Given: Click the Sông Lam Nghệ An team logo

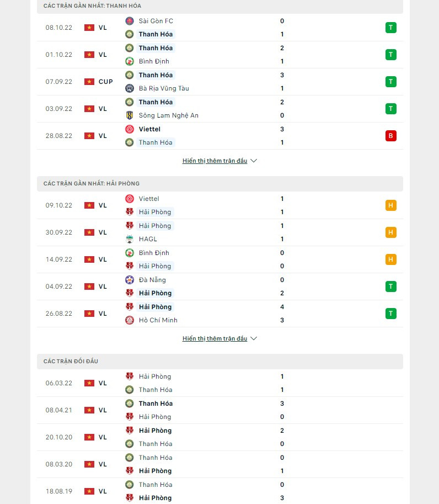Looking at the screenshot, I should coord(130,115).
